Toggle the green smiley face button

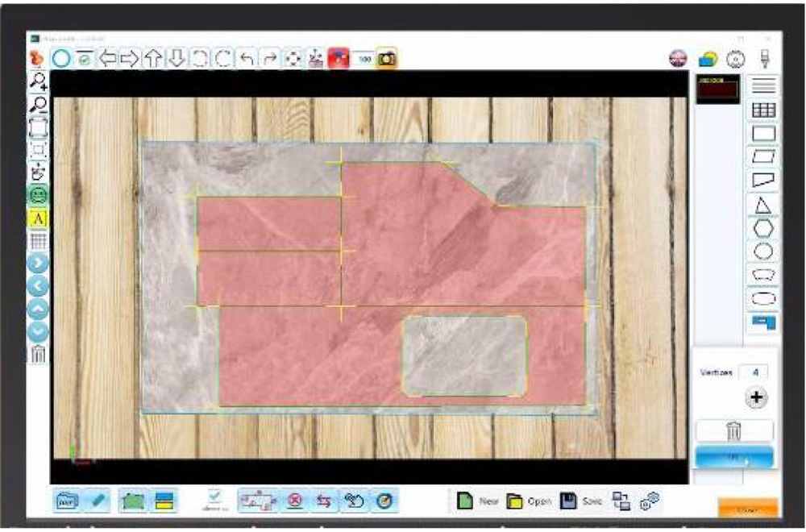pyautogui.click(x=38, y=194)
